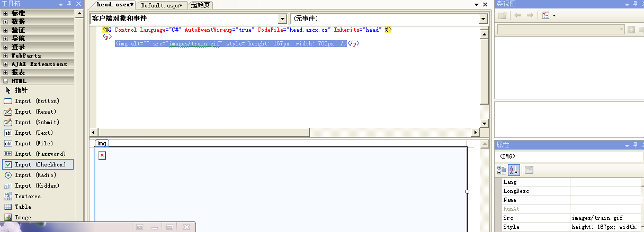The image size is (644, 232).
Task: Expand the 验证 toolbox group
Action: (5, 30)
